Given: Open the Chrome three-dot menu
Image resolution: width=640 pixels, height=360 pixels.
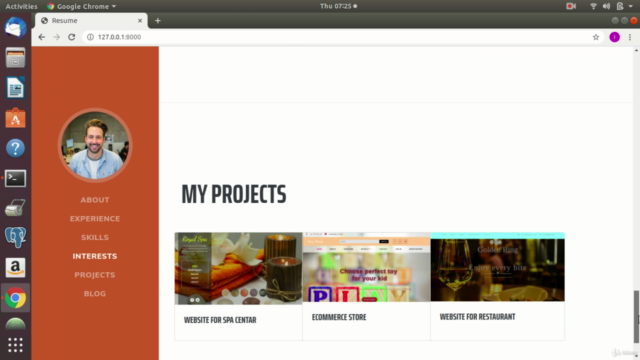Looking at the screenshot, I should (x=630, y=37).
